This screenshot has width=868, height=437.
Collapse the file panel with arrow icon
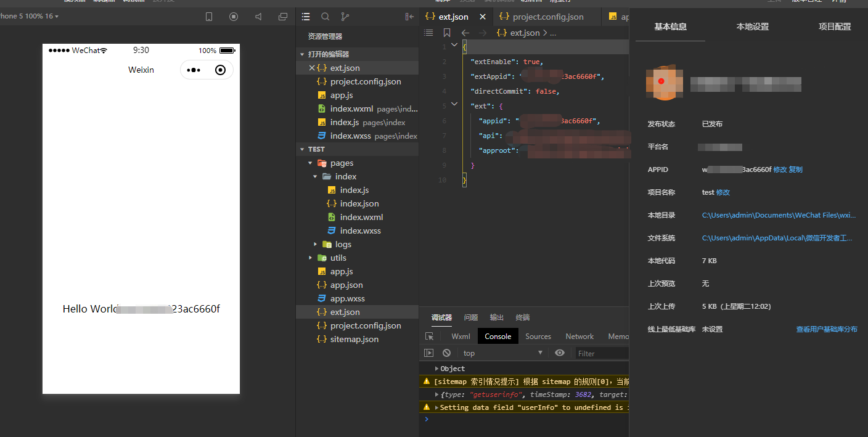[409, 17]
